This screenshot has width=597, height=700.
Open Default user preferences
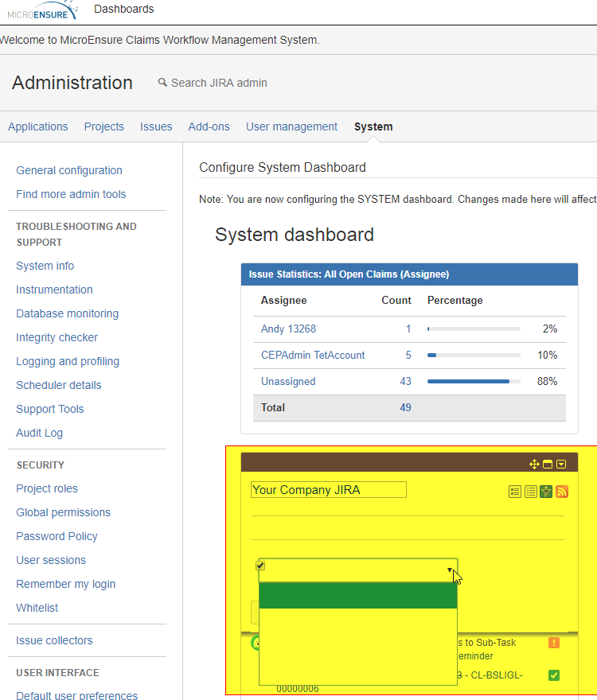[x=77, y=695]
